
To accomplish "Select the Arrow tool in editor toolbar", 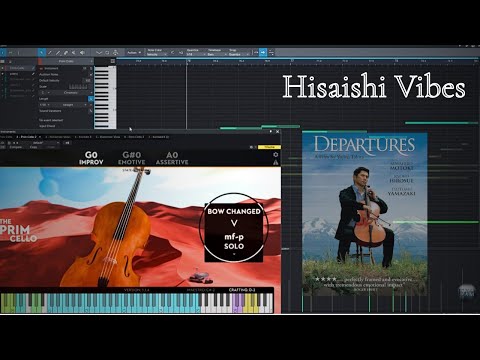I will (x=41, y=52).
